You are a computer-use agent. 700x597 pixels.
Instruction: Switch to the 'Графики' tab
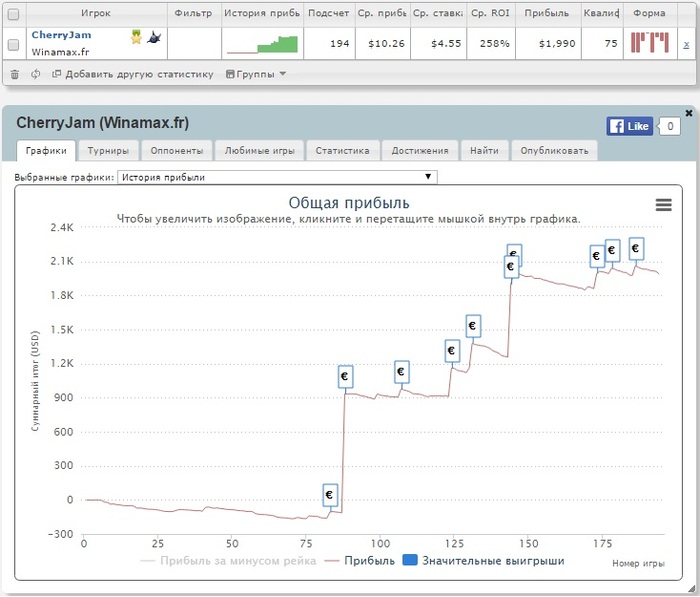click(x=46, y=151)
